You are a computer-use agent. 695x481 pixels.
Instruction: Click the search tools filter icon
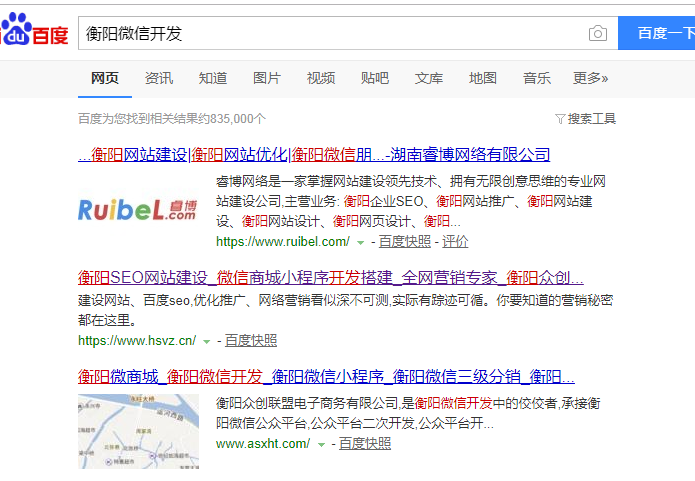[x=560, y=119]
